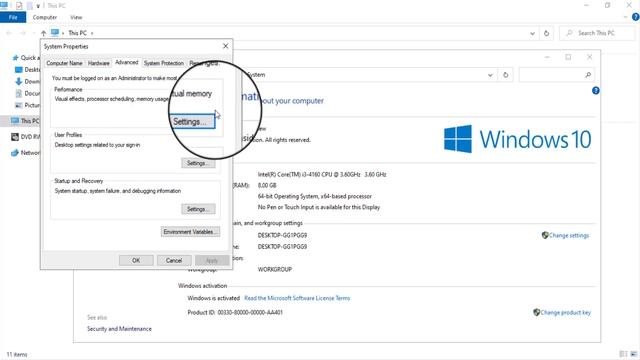Collapse the File Explorer ribbon chevron
Screen dimensions: 640x360
click(x=626, y=17)
